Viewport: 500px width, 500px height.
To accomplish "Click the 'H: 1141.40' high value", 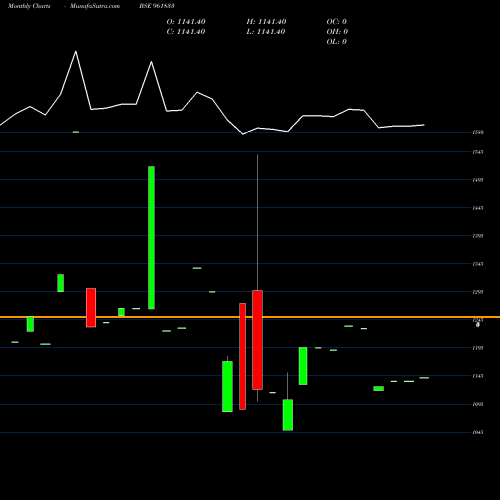I will (x=266, y=22).
